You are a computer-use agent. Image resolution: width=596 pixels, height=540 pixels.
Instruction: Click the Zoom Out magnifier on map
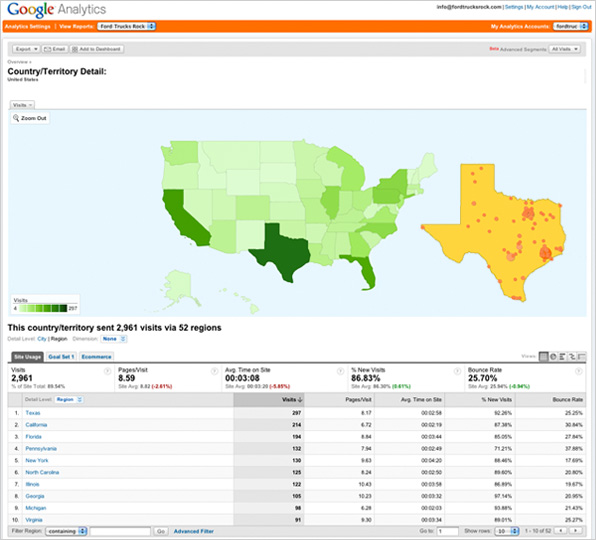30,118
